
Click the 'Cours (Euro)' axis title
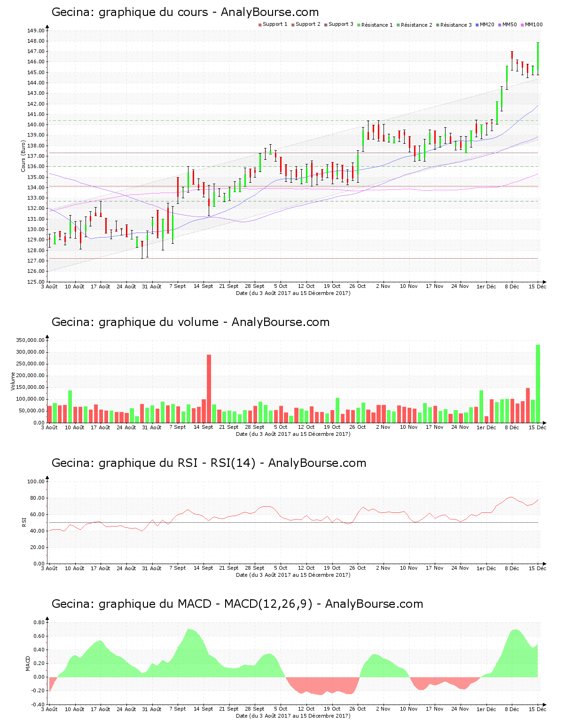23,156
